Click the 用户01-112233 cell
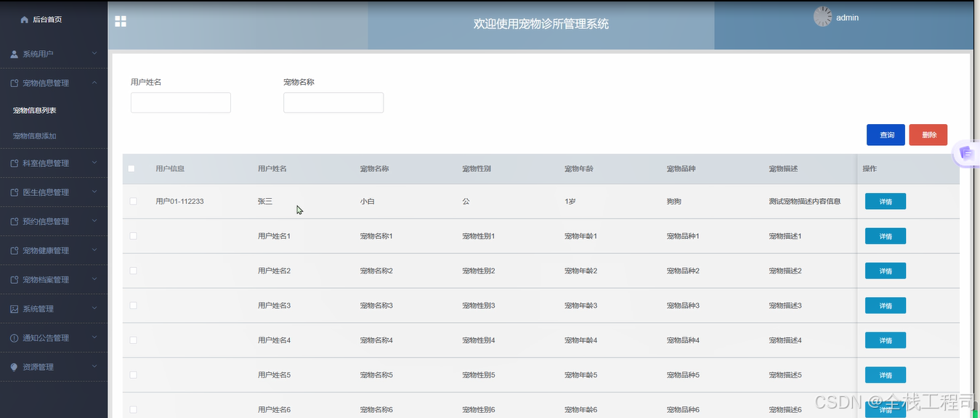The width and height of the screenshot is (980, 418). 179,201
